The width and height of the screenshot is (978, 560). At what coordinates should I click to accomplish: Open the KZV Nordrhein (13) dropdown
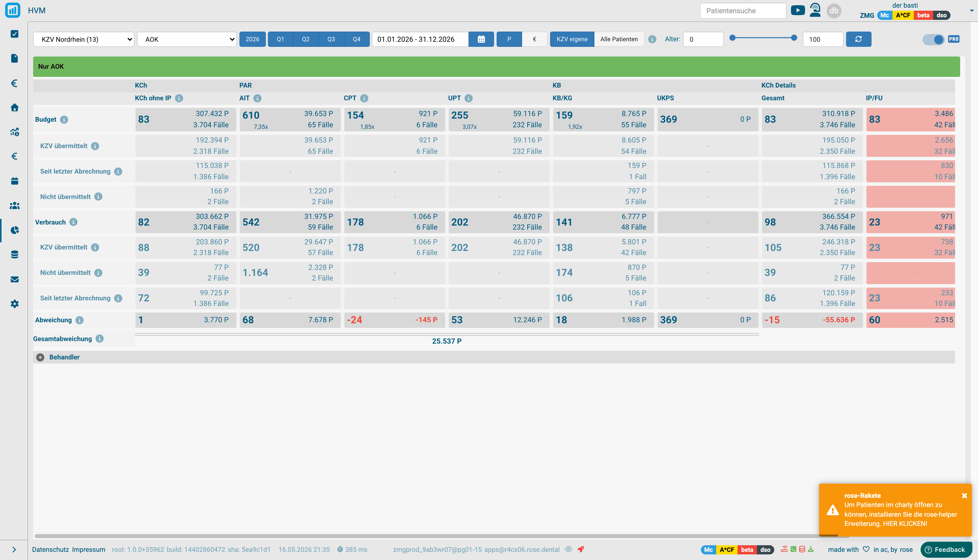coord(84,39)
